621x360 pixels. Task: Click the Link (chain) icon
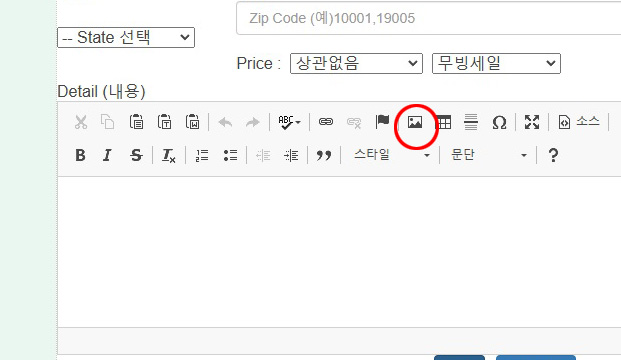[x=326, y=122]
